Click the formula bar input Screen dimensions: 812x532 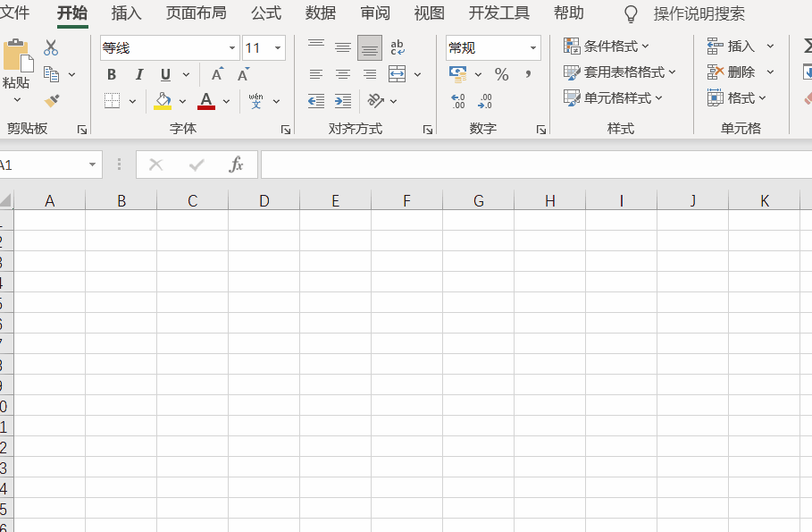click(537, 165)
